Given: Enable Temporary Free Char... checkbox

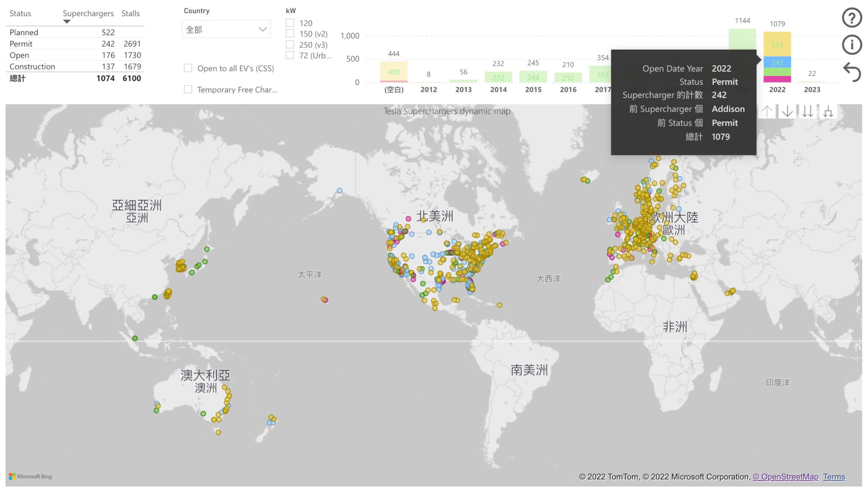Looking at the screenshot, I should 188,89.
